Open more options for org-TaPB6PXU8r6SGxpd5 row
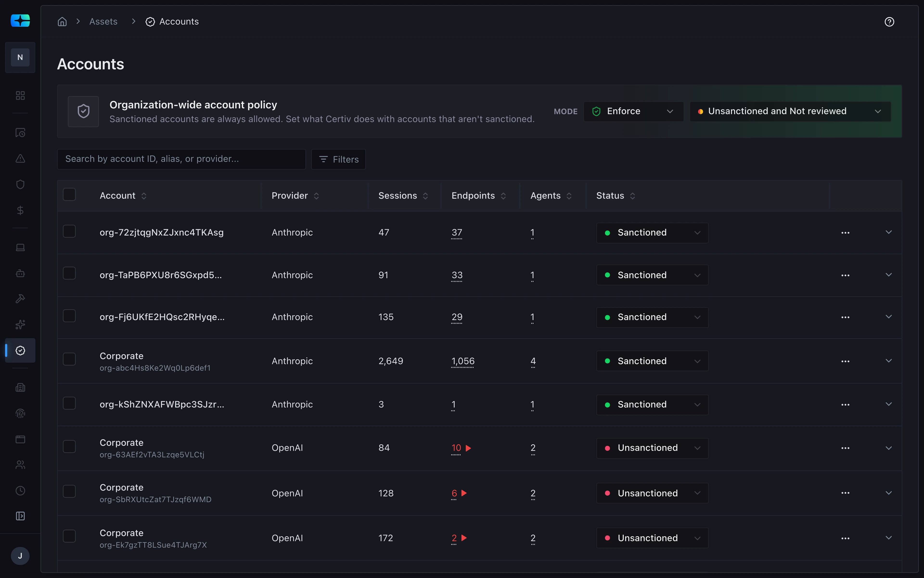Image resolution: width=924 pixels, height=578 pixels. 845,275
